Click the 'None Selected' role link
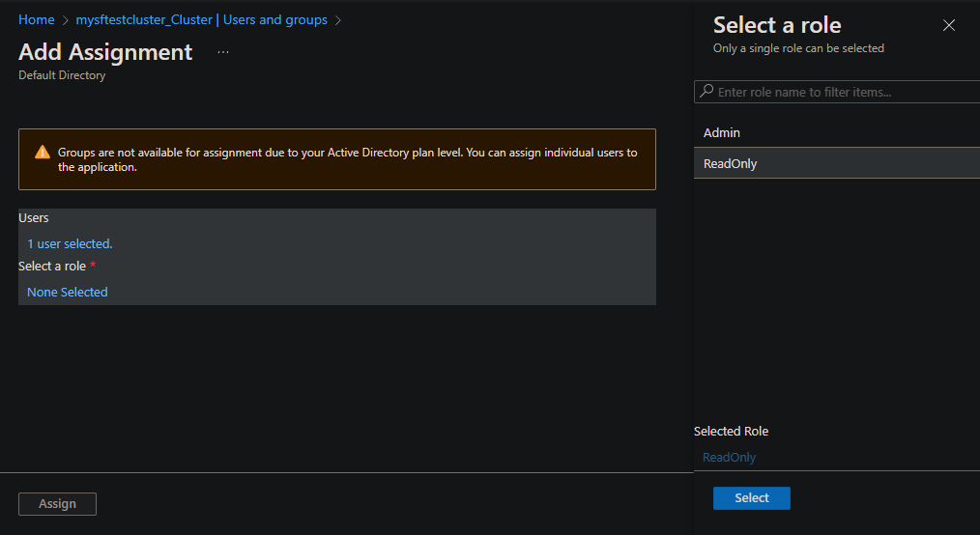 click(68, 292)
